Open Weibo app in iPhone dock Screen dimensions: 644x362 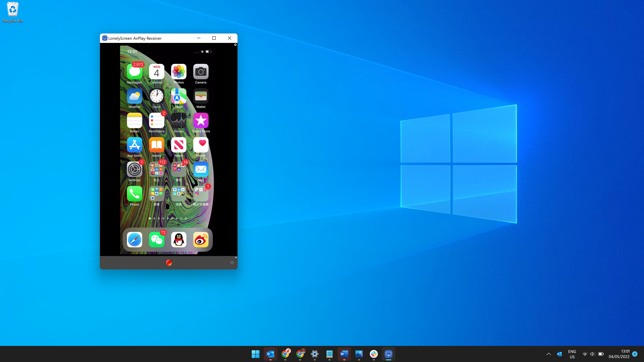point(201,239)
